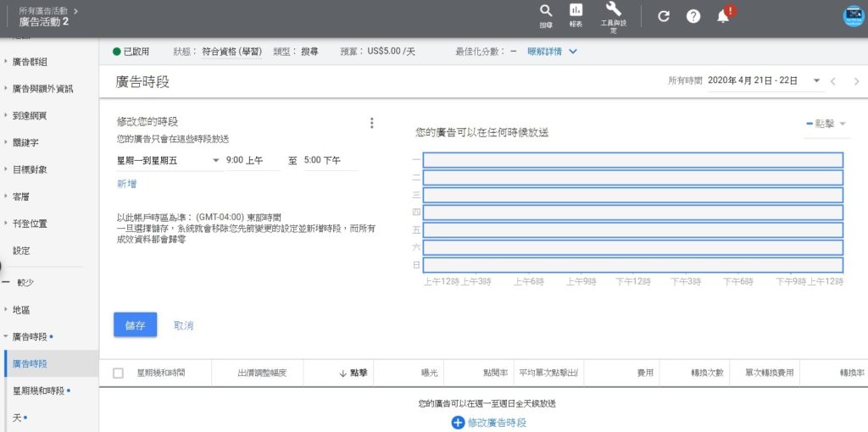Click the 曝光 column header

click(429, 374)
